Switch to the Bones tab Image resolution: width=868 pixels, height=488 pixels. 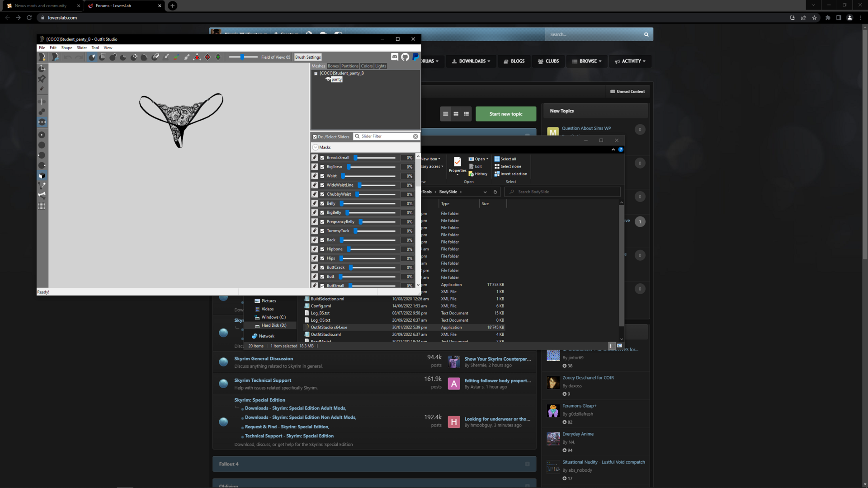333,66
